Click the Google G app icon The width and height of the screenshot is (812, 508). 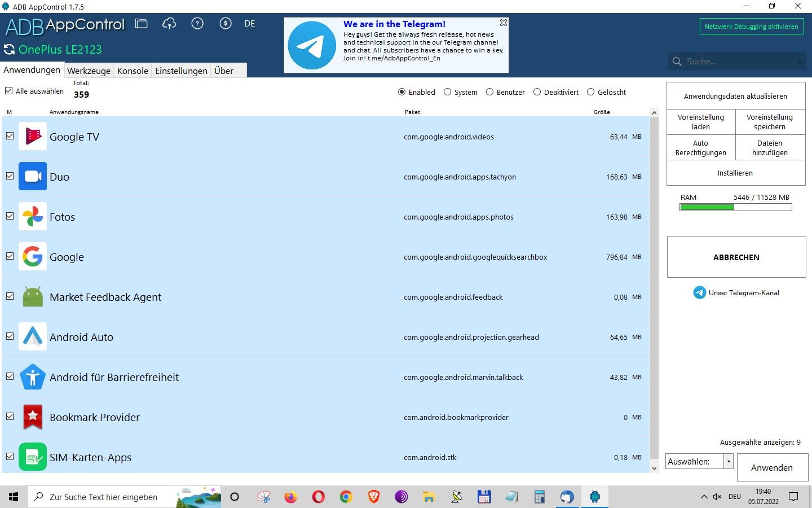click(33, 256)
